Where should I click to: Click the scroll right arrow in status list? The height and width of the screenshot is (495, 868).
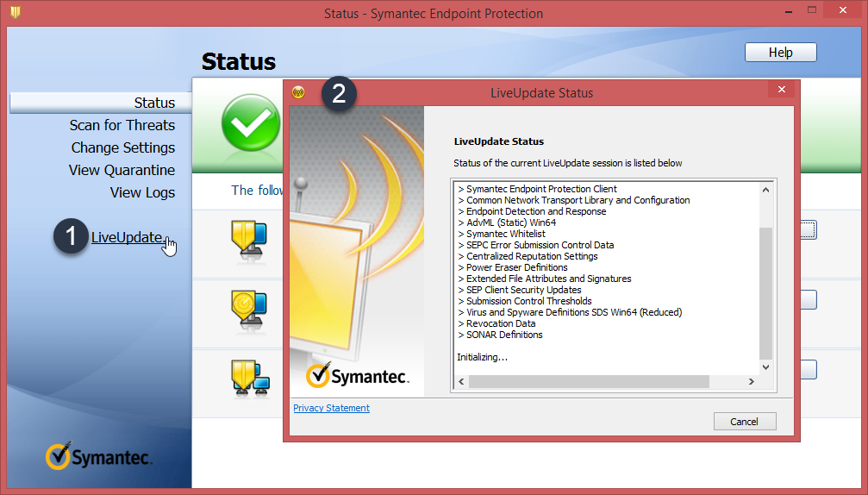(751, 381)
